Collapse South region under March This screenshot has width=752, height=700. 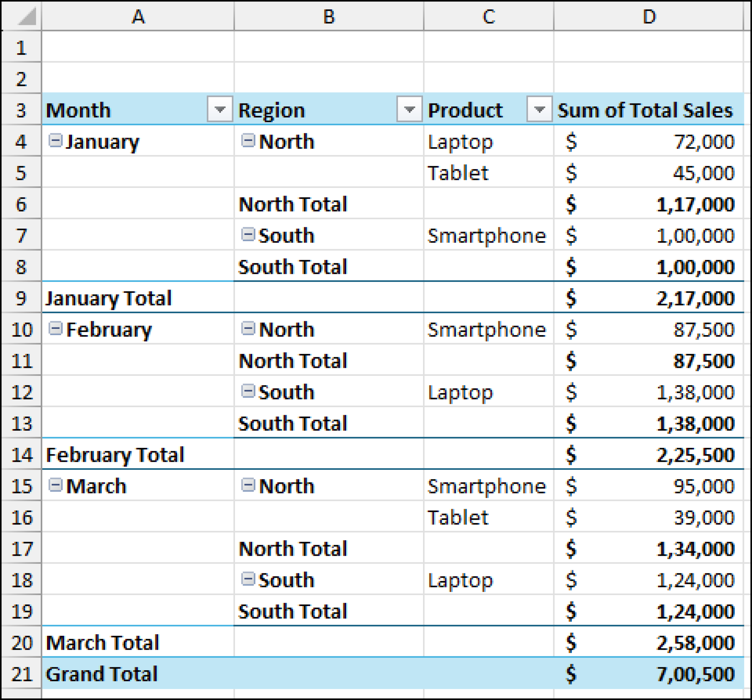tap(248, 579)
